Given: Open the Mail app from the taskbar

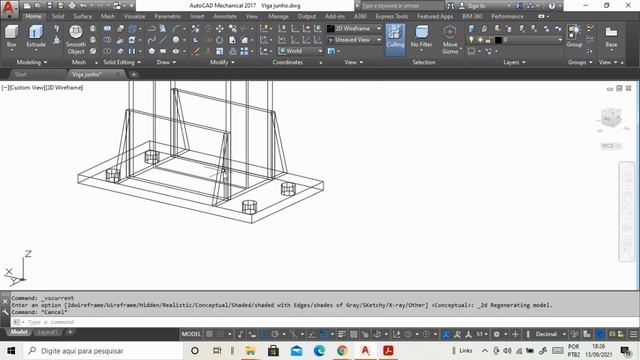Looking at the screenshot, I should (297, 351).
